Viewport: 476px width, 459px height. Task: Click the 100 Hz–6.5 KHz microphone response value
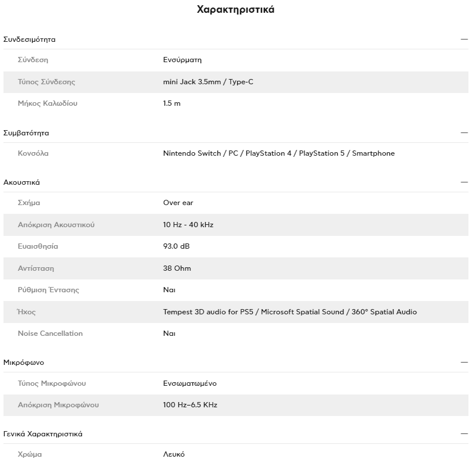pos(190,405)
